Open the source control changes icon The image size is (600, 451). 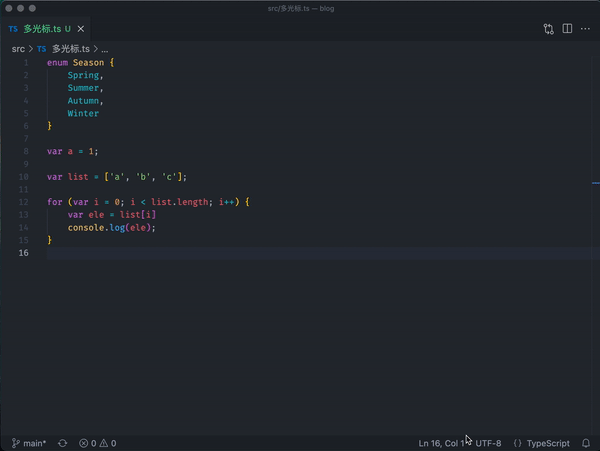tap(548, 29)
